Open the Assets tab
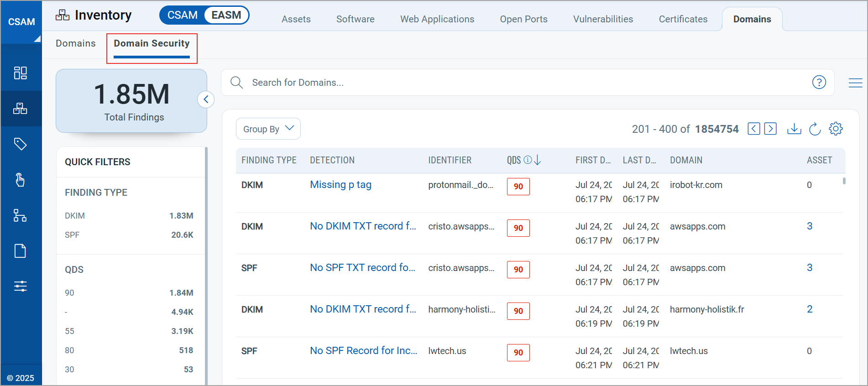 296,19
